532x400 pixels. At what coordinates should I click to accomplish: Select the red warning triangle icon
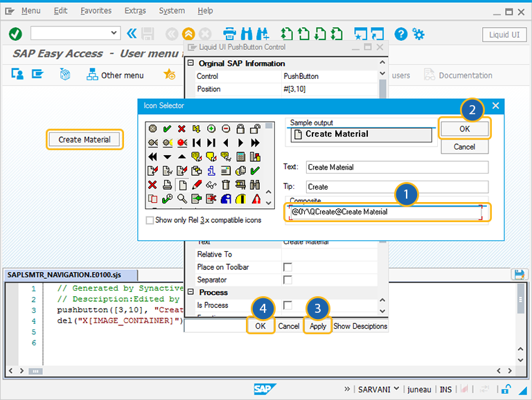coord(256,199)
